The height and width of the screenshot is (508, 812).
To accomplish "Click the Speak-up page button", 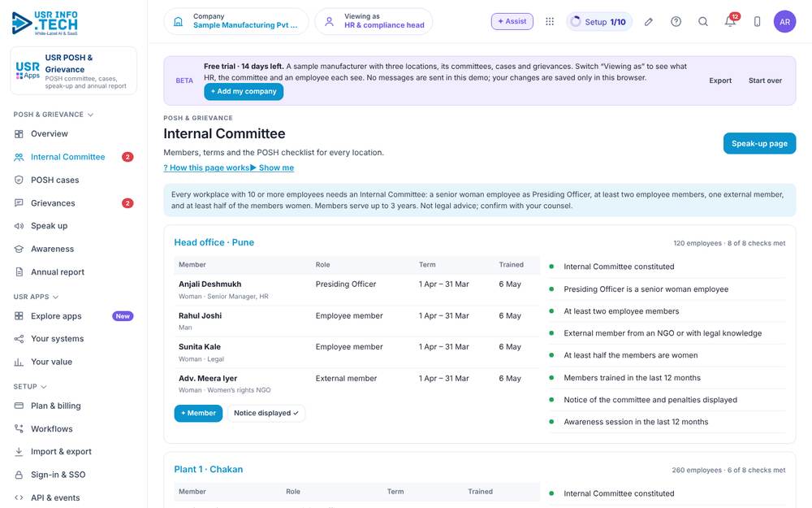I will [x=759, y=144].
